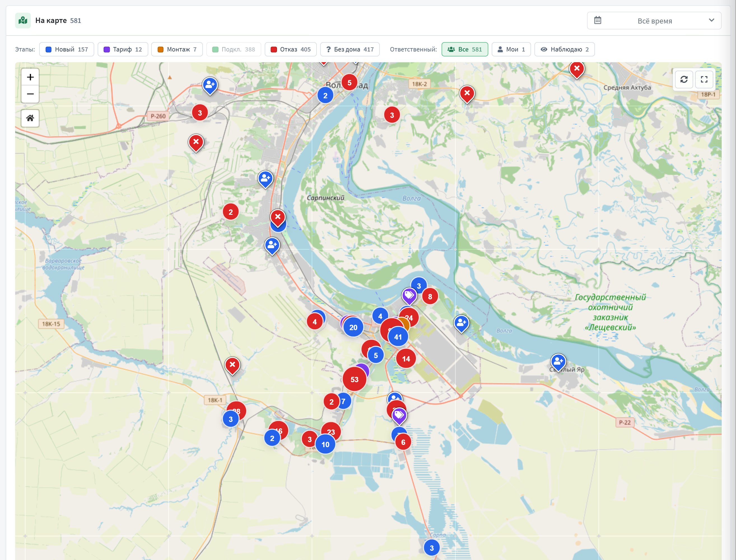This screenshot has width=736, height=560.
Task: Toggle the Новый 157 stage filter
Action: 67,49
